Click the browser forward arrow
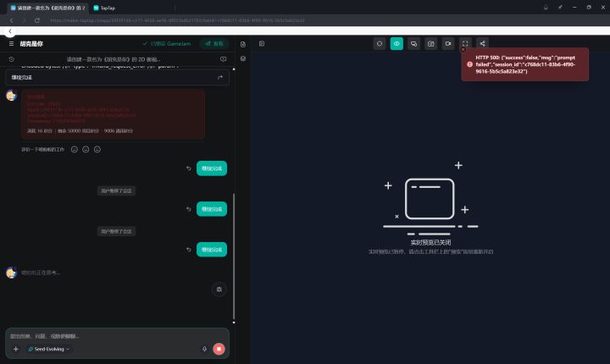This screenshot has height=364, width=610. pyautogui.click(x=24, y=20)
